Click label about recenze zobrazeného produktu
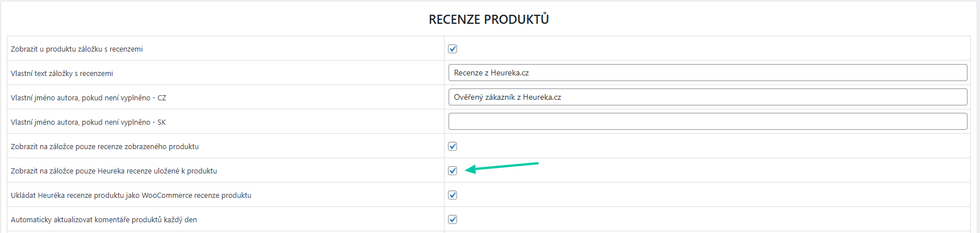Viewport: 980px width, 233px height. click(x=104, y=147)
